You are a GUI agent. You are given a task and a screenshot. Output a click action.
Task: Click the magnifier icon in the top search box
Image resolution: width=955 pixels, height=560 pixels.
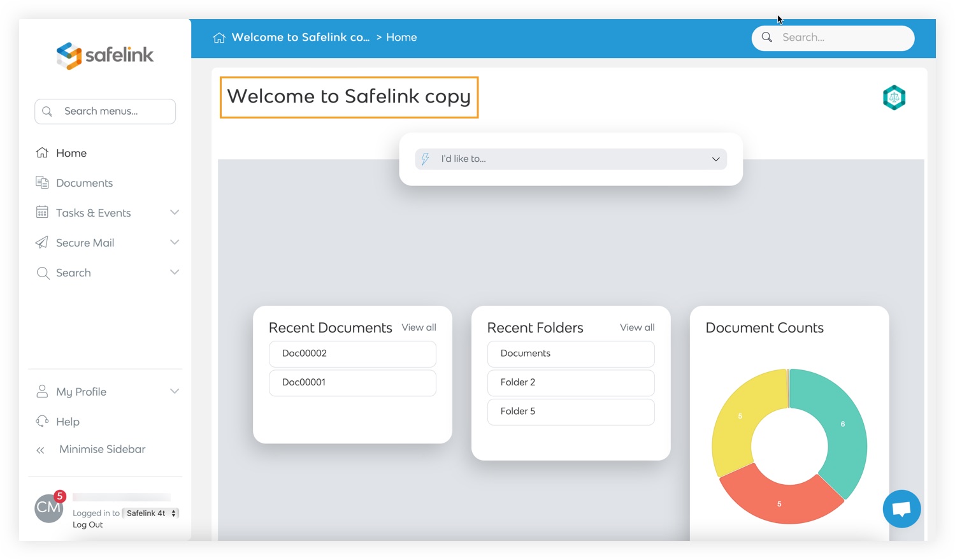pos(767,38)
